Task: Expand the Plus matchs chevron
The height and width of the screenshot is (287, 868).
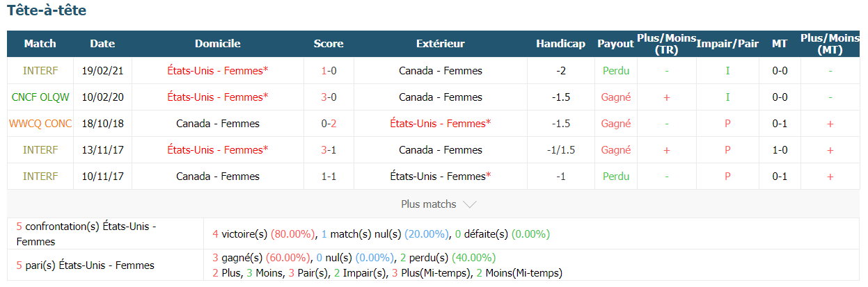Action: click(470, 204)
